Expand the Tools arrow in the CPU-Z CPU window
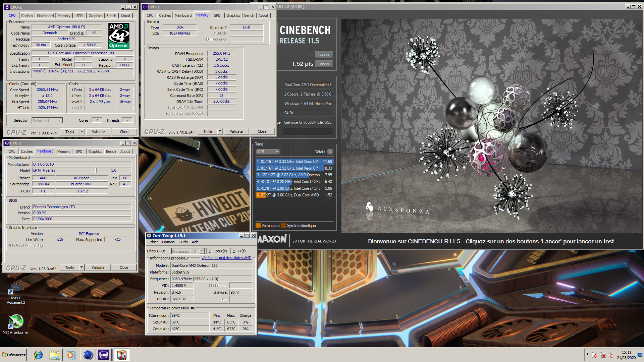The image size is (644, 362). (82, 132)
